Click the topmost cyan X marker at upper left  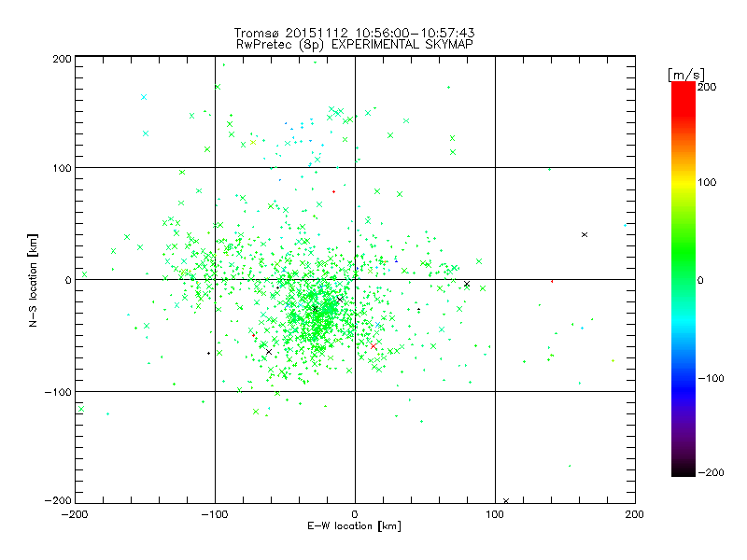click(144, 97)
